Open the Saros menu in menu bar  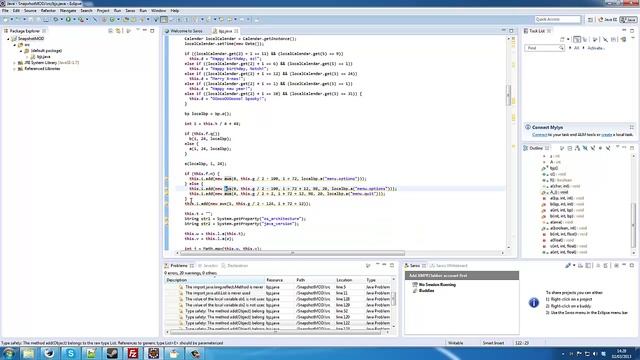130,11
